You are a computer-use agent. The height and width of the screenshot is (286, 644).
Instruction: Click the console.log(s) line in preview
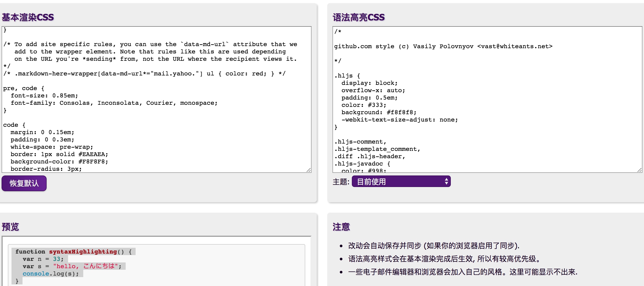tap(51, 274)
